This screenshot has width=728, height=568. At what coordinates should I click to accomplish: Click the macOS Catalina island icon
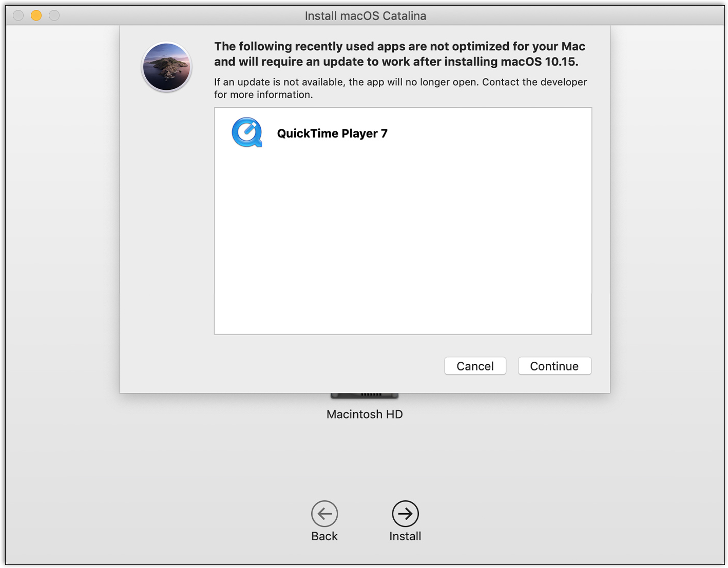pos(166,67)
